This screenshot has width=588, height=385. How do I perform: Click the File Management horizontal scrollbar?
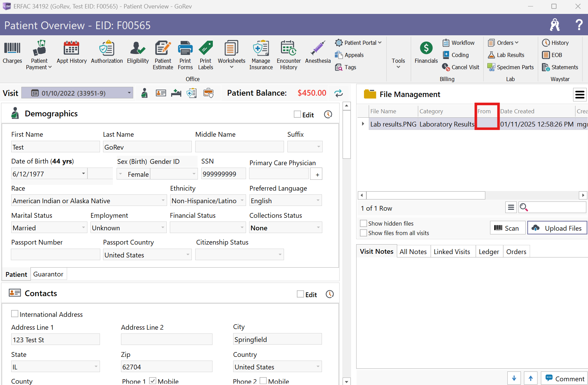426,195
